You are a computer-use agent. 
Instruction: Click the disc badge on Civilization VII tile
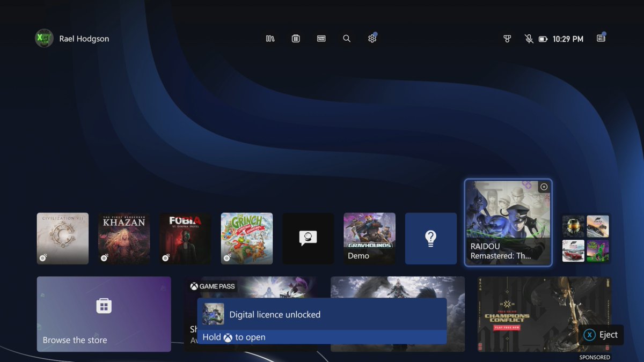coord(43,258)
